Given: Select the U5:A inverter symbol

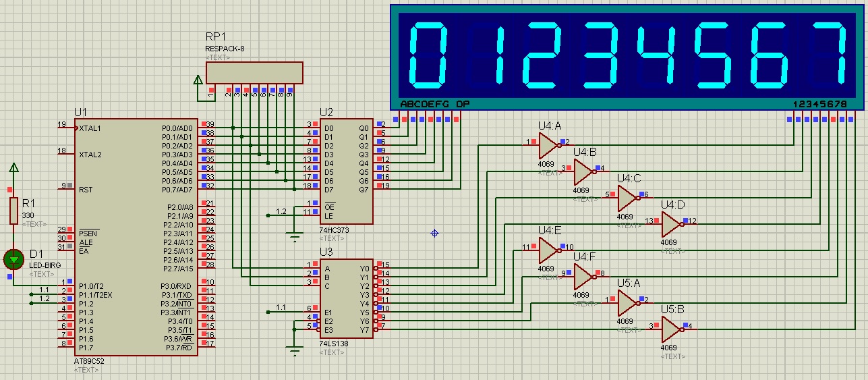Looking at the screenshot, I should (x=627, y=303).
